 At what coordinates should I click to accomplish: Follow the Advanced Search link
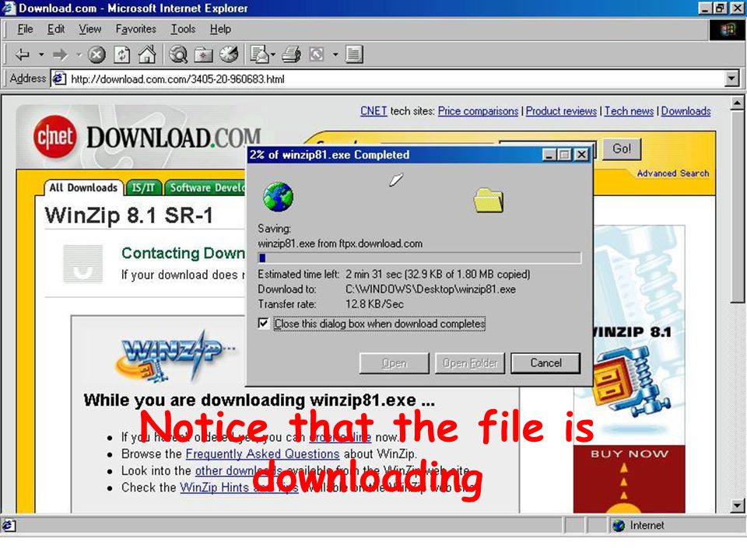[672, 173]
